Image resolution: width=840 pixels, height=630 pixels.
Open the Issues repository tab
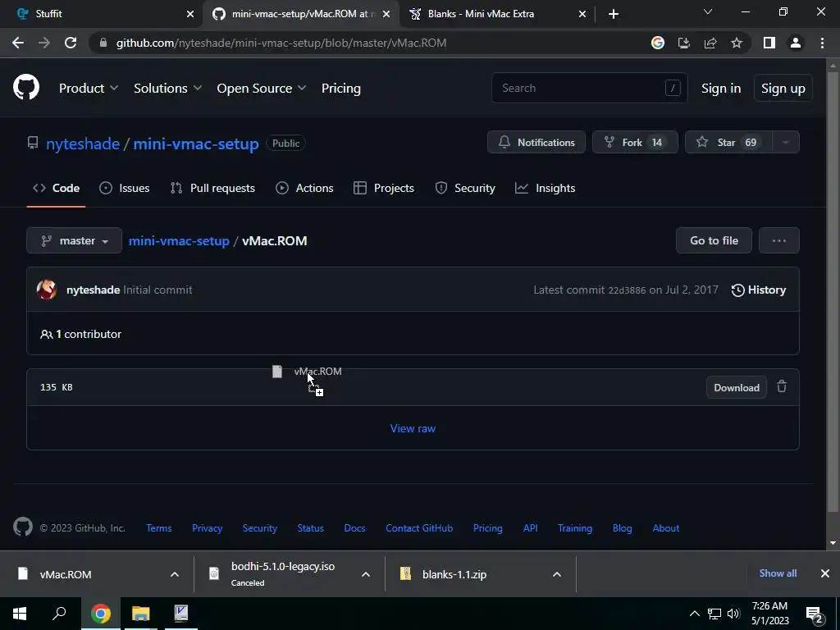[x=125, y=188]
